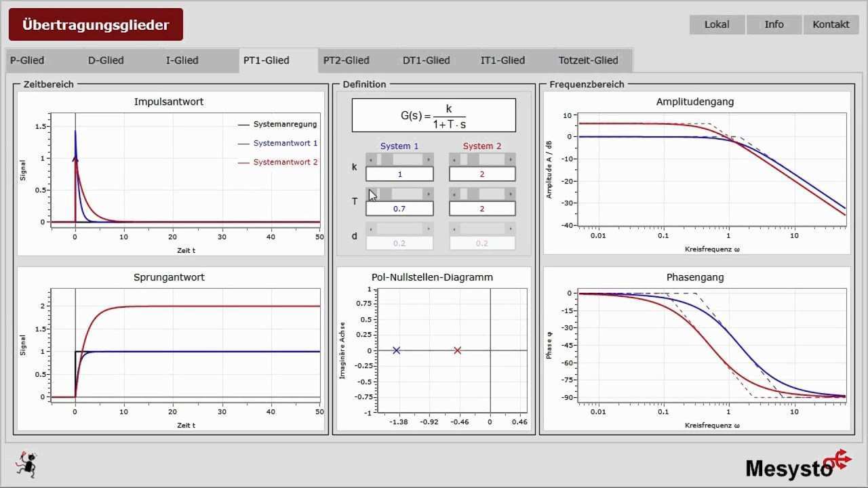Switch to the P-Glied tab

(x=27, y=60)
